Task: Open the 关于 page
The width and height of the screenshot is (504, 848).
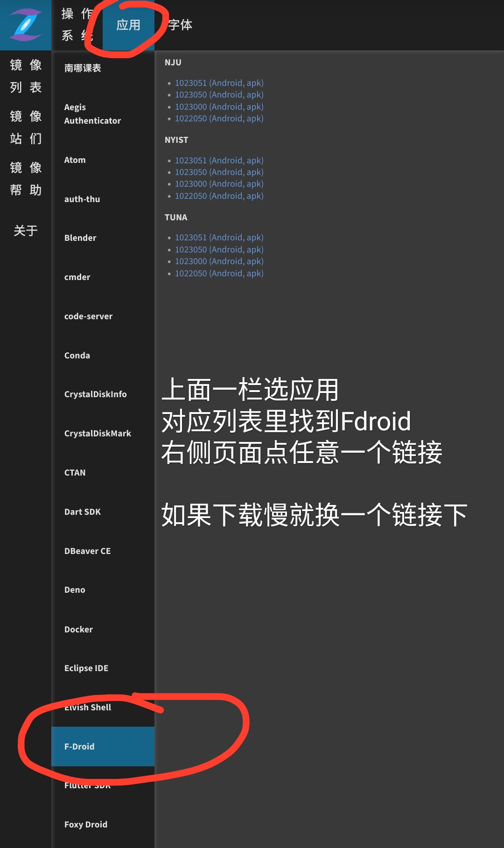Action: tap(26, 231)
